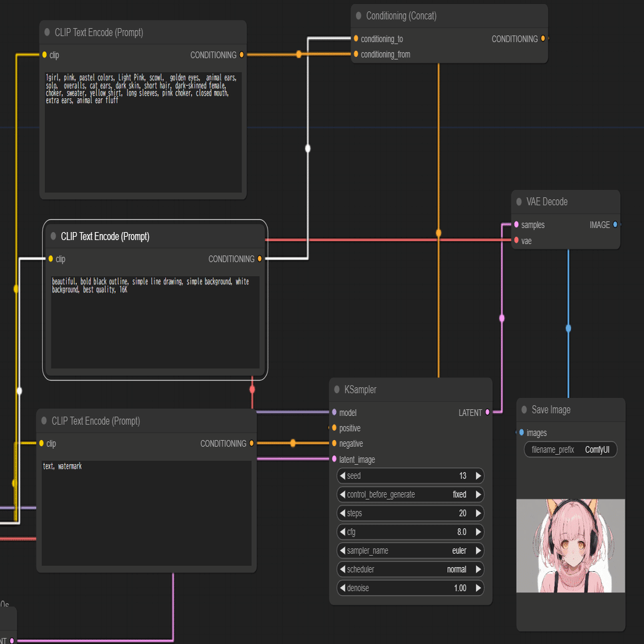Click the VAE Decode IMAGE output socket
This screenshot has width=644, height=644.
point(615,224)
